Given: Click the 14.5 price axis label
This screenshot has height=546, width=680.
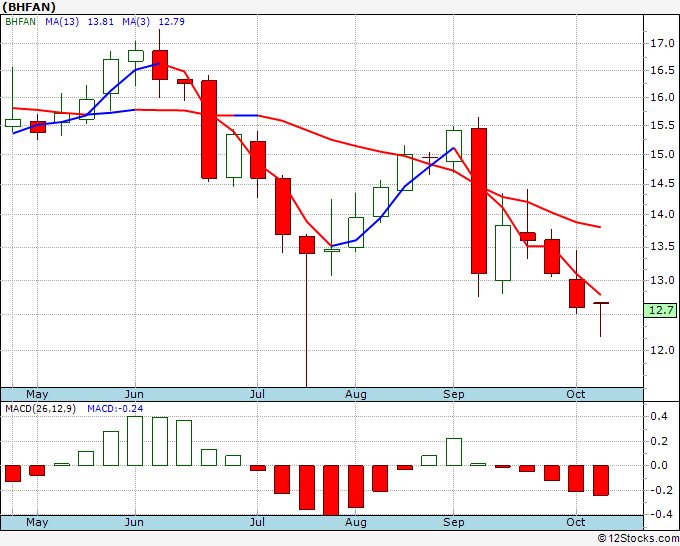Looking at the screenshot, I should click(662, 184).
